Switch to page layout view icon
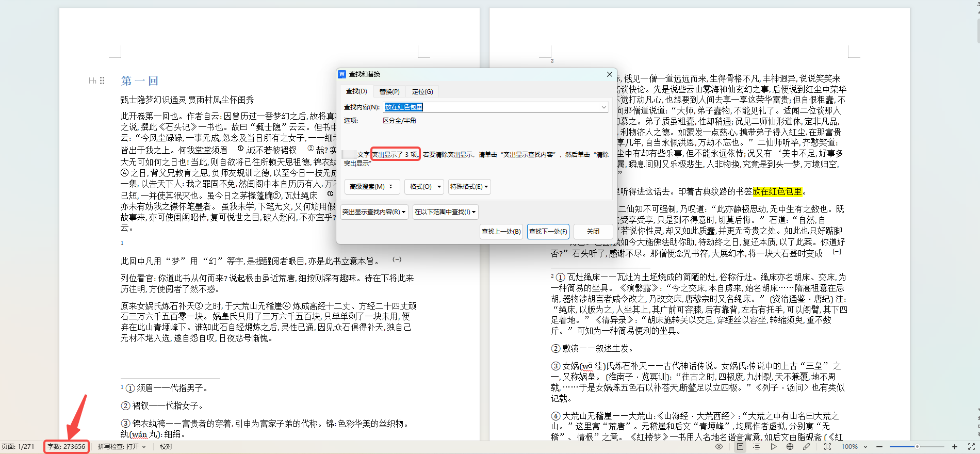Screen dimensions: 980x454 click(740, 447)
